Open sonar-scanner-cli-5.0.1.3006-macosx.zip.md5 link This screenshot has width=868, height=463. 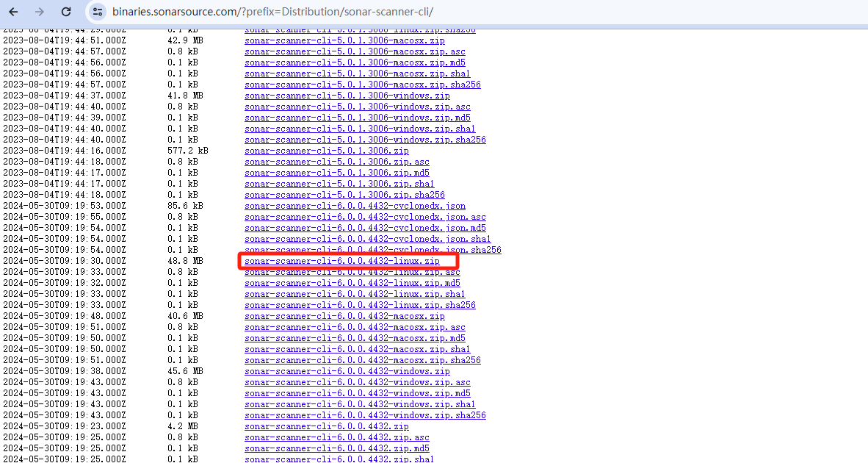pos(355,62)
